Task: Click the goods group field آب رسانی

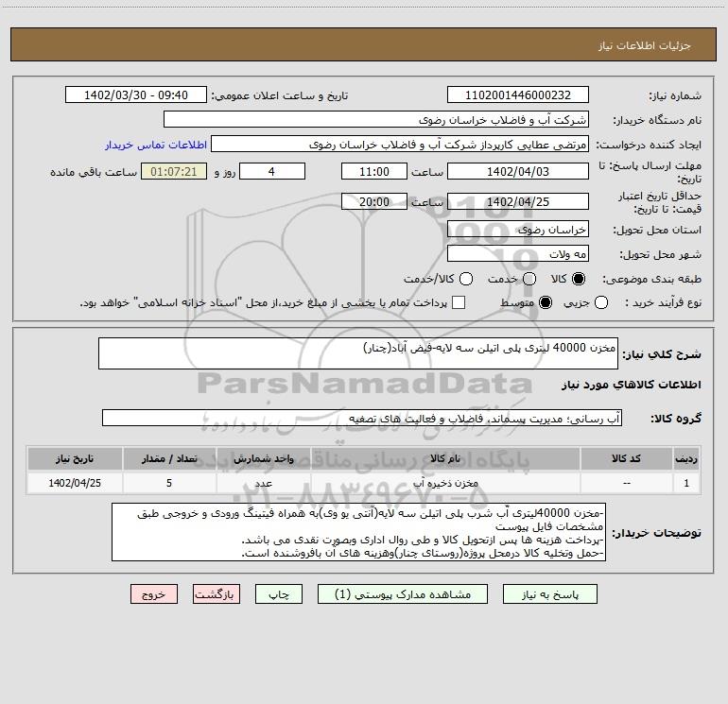Action: coord(362,418)
